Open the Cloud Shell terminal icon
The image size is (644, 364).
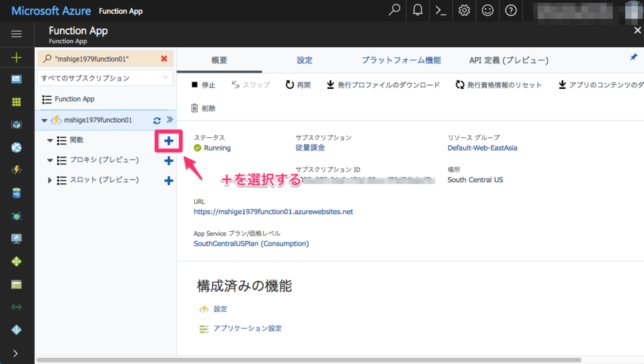point(441,10)
